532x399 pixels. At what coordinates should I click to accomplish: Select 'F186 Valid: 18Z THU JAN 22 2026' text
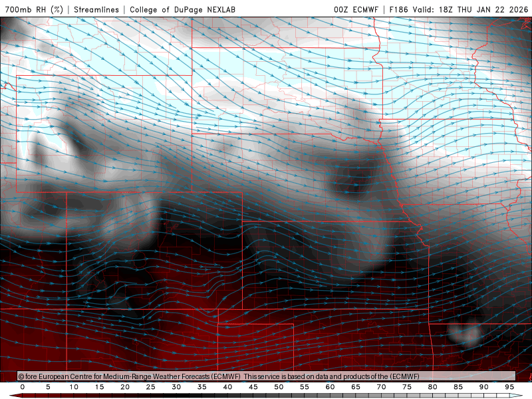459,9
